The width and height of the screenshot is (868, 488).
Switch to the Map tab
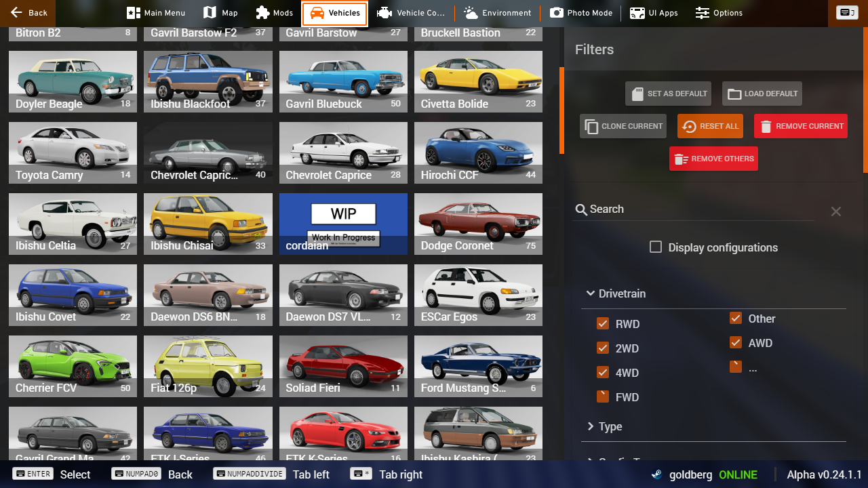click(220, 13)
